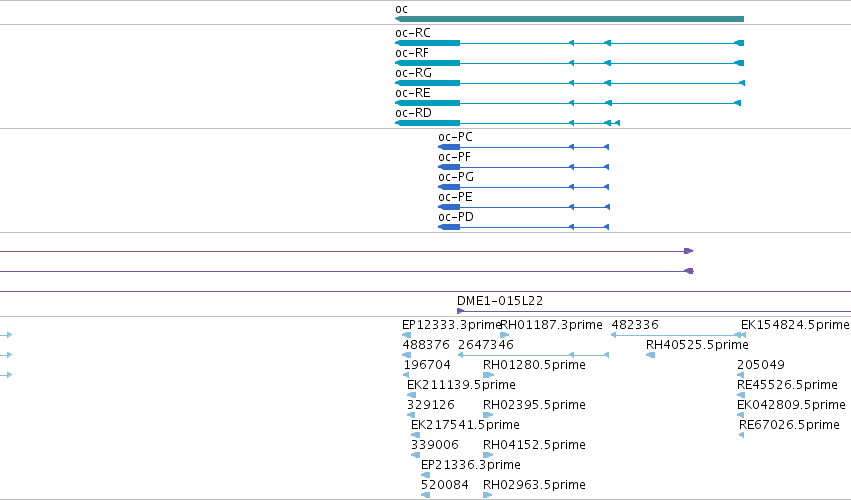Screen dimensions: 851x500
Task: Select EK042809.5prime feature
Action: [791, 405]
